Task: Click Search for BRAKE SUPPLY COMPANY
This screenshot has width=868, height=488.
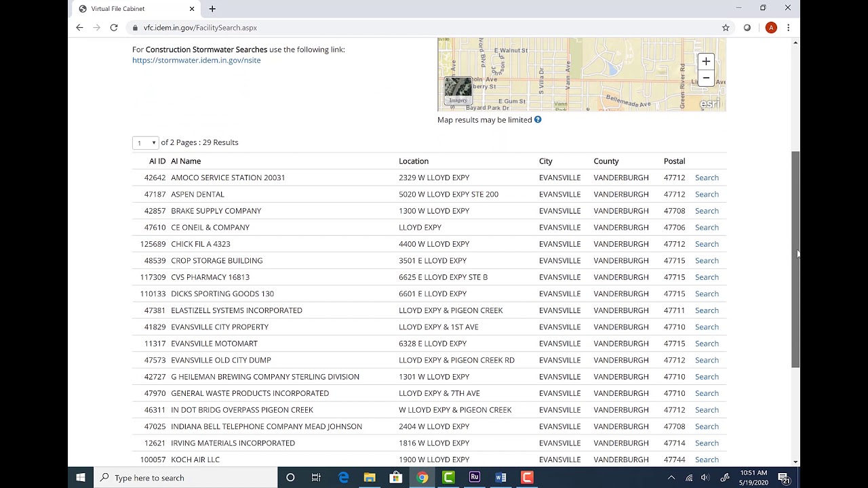Action: (707, 211)
